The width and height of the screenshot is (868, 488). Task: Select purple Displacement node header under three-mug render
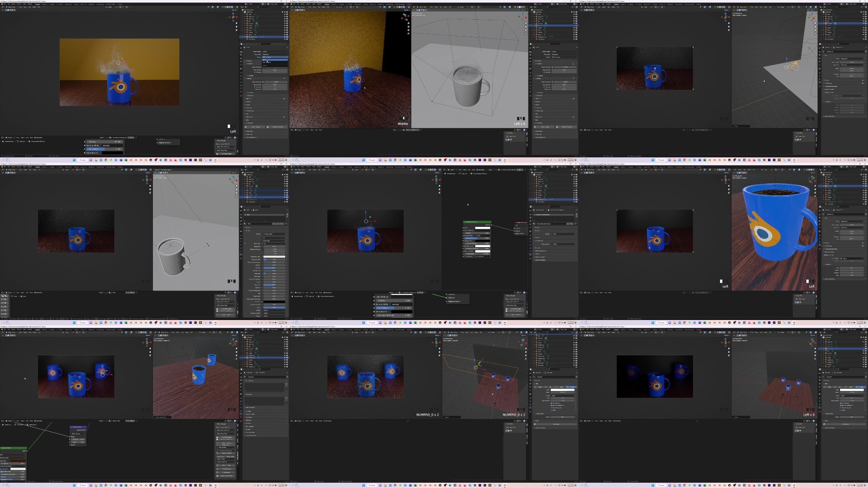pos(78,427)
